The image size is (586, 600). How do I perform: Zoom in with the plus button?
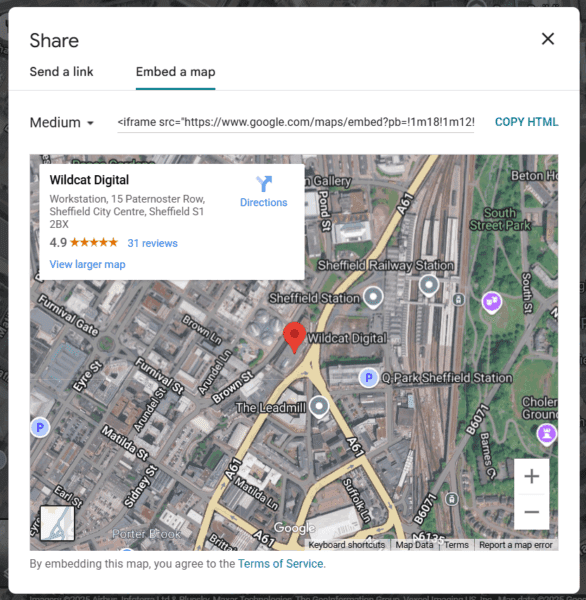[x=531, y=476]
